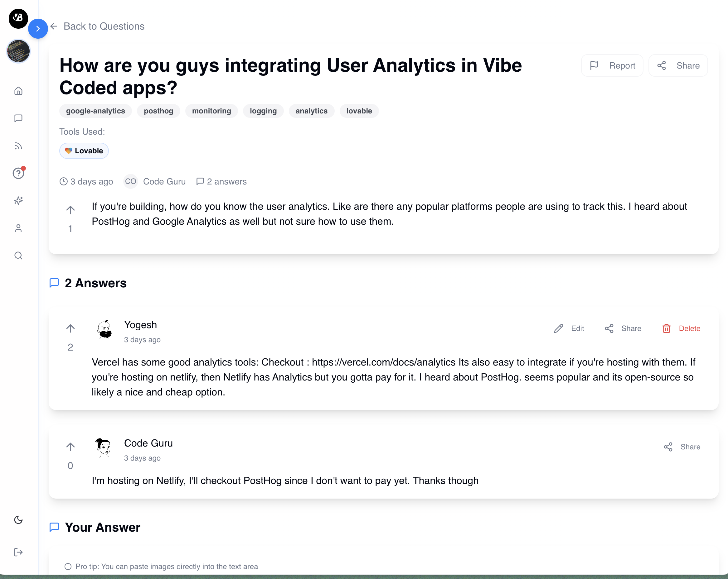Click the sparkles AI sidebar icon

point(19,201)
